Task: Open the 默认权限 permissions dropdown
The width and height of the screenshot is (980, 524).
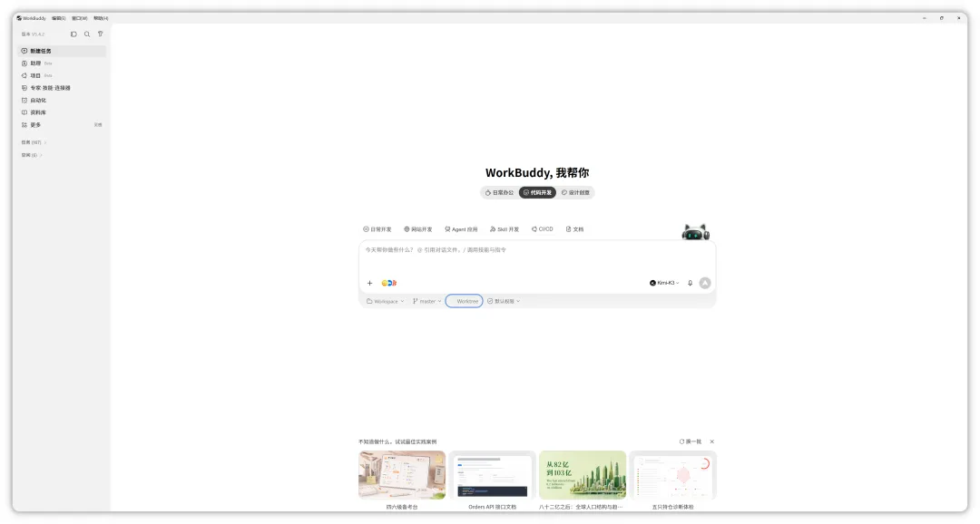Action: tap(504, 301)
